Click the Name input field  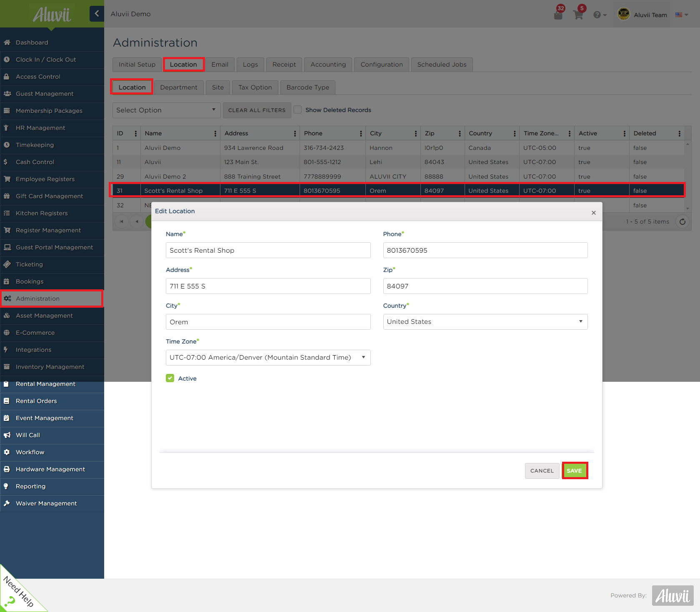pos(268,250)
